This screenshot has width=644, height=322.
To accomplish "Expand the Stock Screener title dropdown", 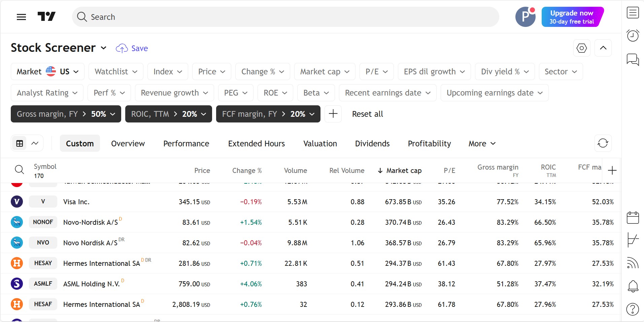I will [104, 48].
